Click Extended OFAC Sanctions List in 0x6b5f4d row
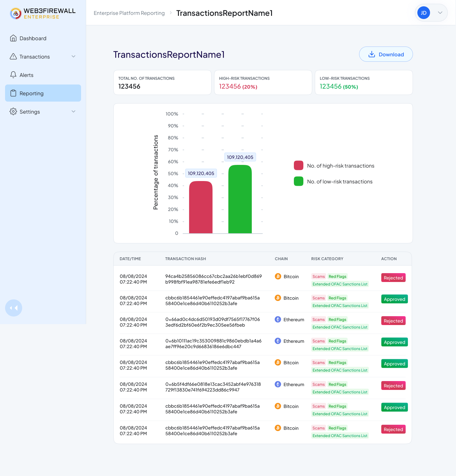This screenshot has width=456, height=476. (340, 392)
